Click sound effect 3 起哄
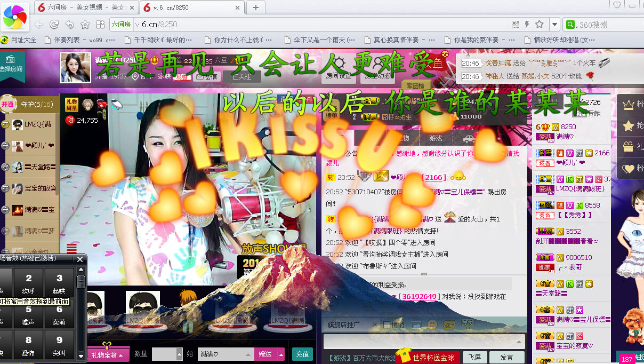 tap(59, 283)
